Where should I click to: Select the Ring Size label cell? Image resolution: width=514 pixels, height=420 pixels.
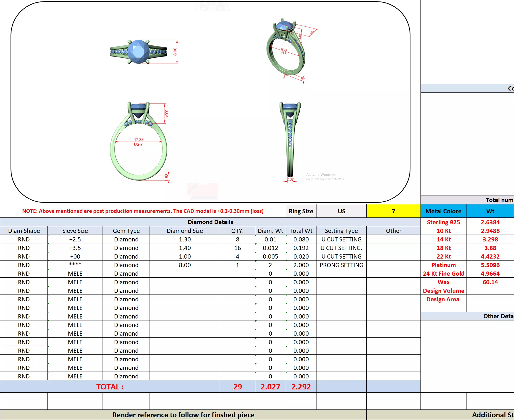[301, 211]
